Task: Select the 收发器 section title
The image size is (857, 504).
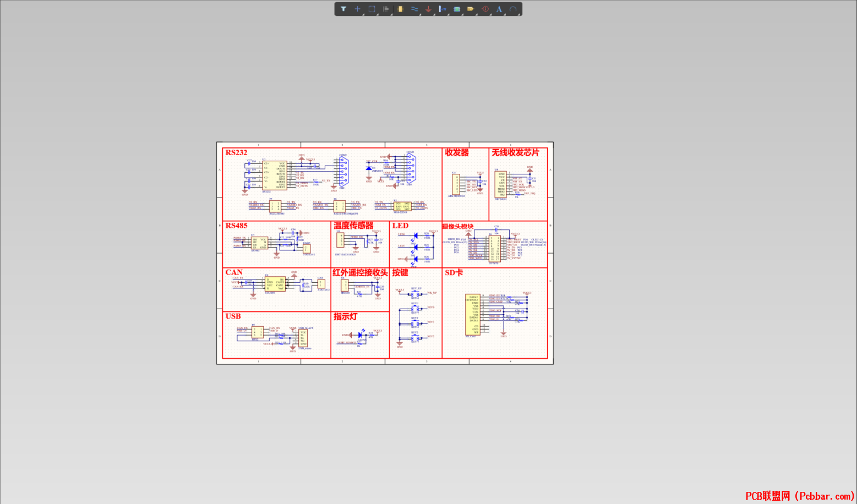Action: (457, 152)
